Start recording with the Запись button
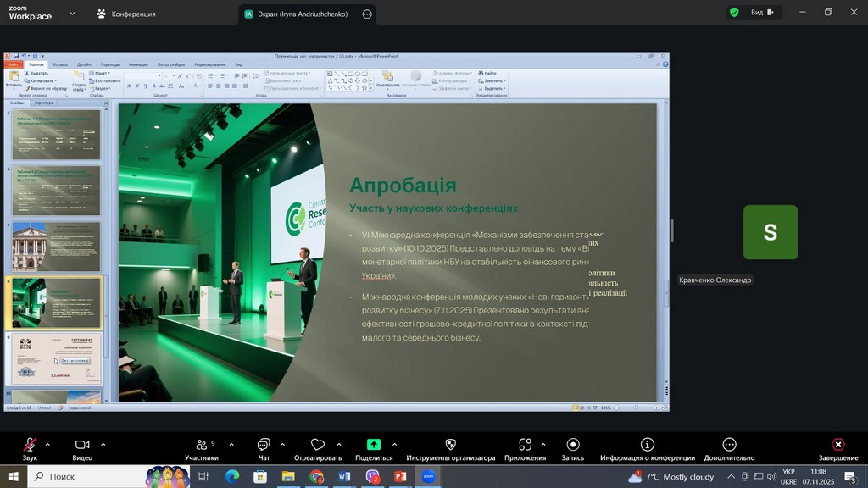Viewport: 868px width, 488px height. (x=573, y=446)
